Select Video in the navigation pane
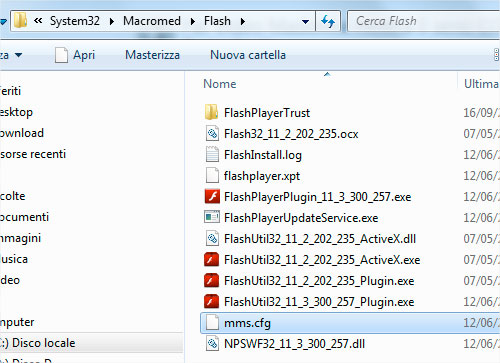 (x=10, y=280)
